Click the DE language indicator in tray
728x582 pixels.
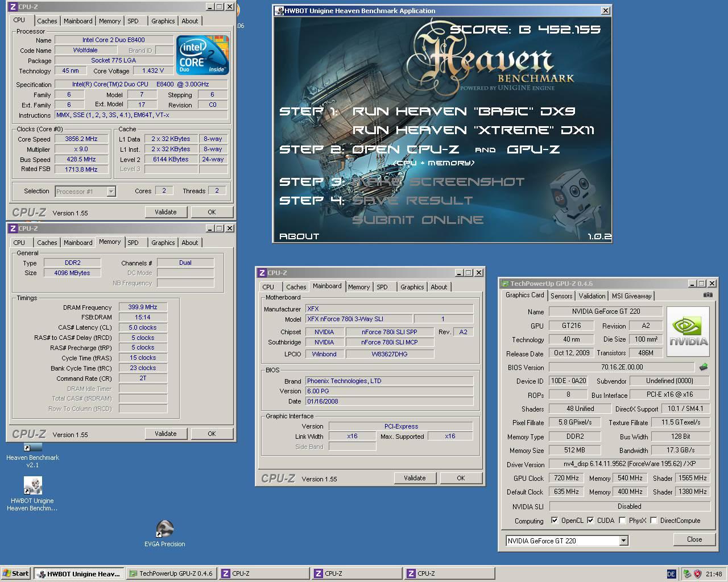671,574
